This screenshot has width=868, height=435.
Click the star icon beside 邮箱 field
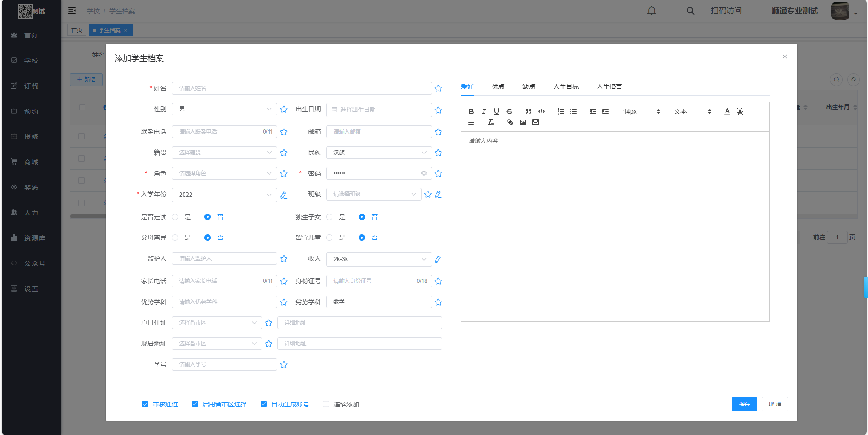pos(438,132)
